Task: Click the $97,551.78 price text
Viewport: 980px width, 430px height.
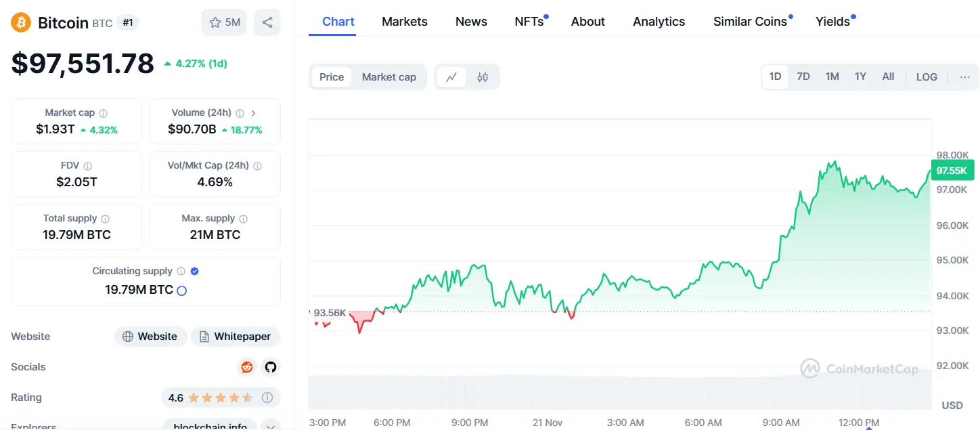Action: (83, 64)
